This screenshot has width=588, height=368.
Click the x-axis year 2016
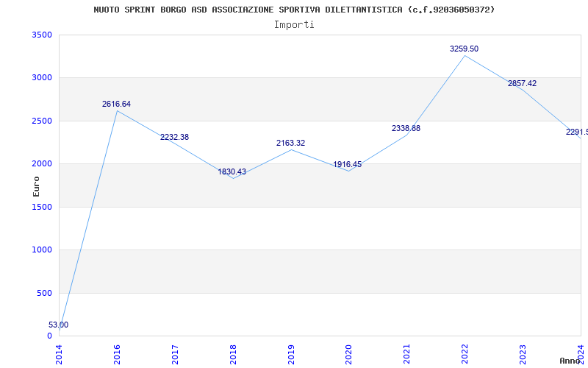(x=117, y=354)
